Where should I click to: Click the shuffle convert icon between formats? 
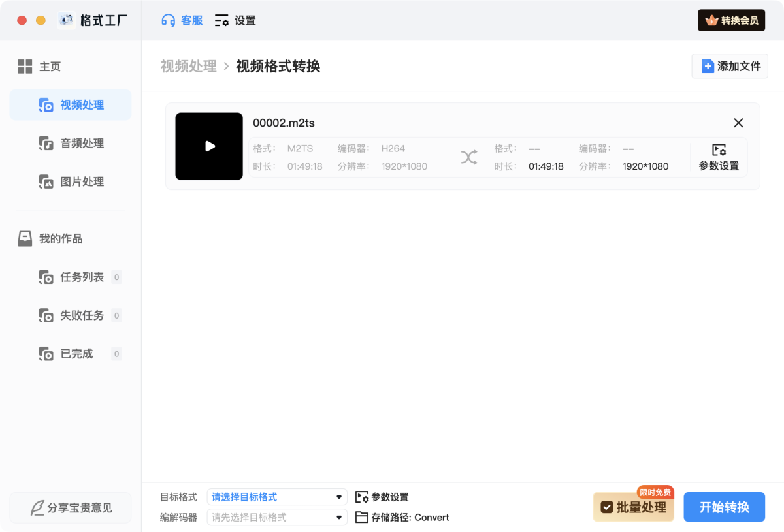[x=469, y=157]
